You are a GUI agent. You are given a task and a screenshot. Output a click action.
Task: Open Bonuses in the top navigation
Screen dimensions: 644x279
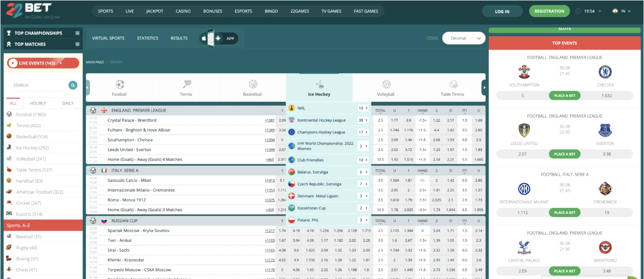[213, 11]
